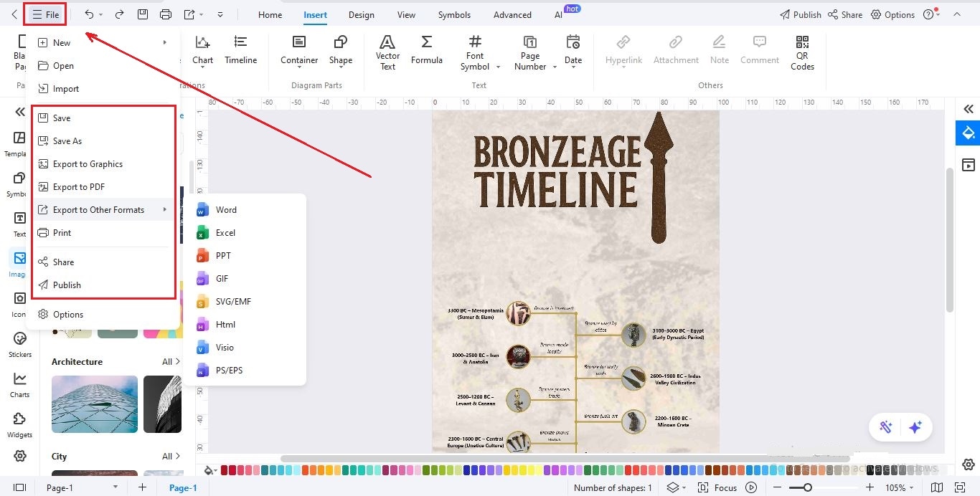Export to PS/EPS format
The height and width of the screenshot is (496, 980).
click(245, 370)
